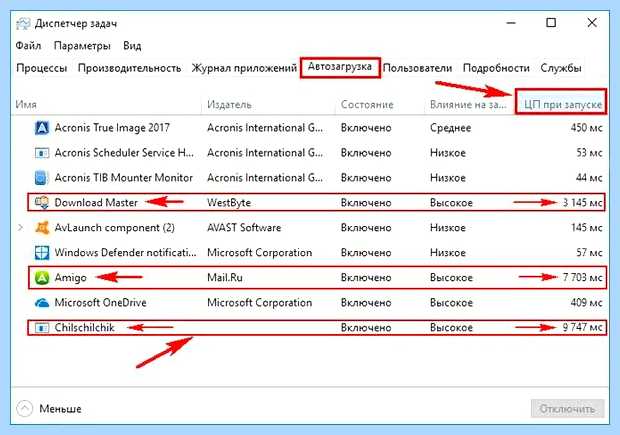Switch to the Производительность tab

tap(129, 68)
